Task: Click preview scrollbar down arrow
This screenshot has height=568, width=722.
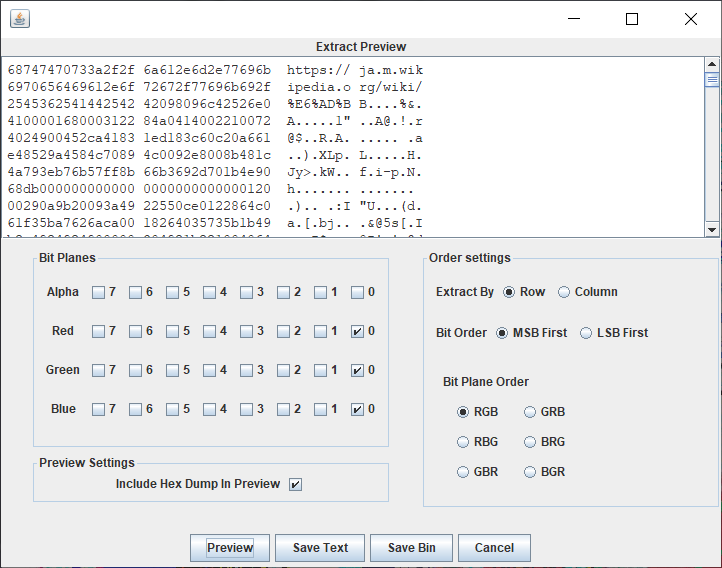Action: pyautogui.click(x=712, y=230)
